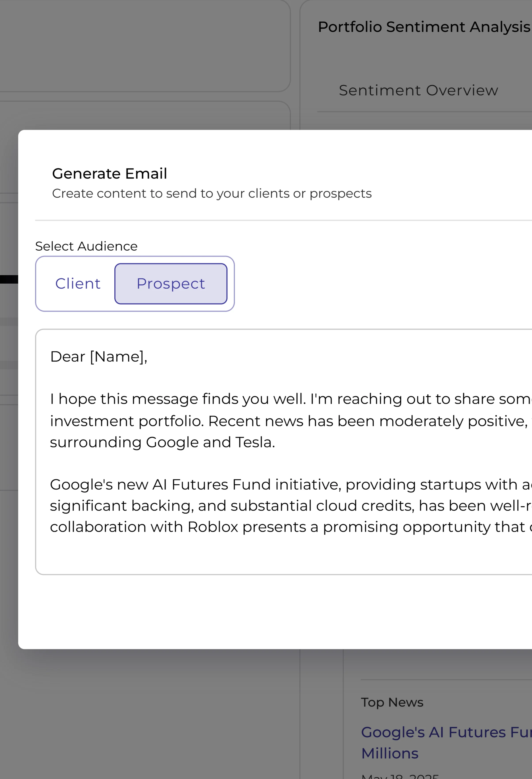Click the 'collaboration with Roblox' line
Image resolution: width=532 pixels, height=779 pixels.
click(x=235, y=527)
